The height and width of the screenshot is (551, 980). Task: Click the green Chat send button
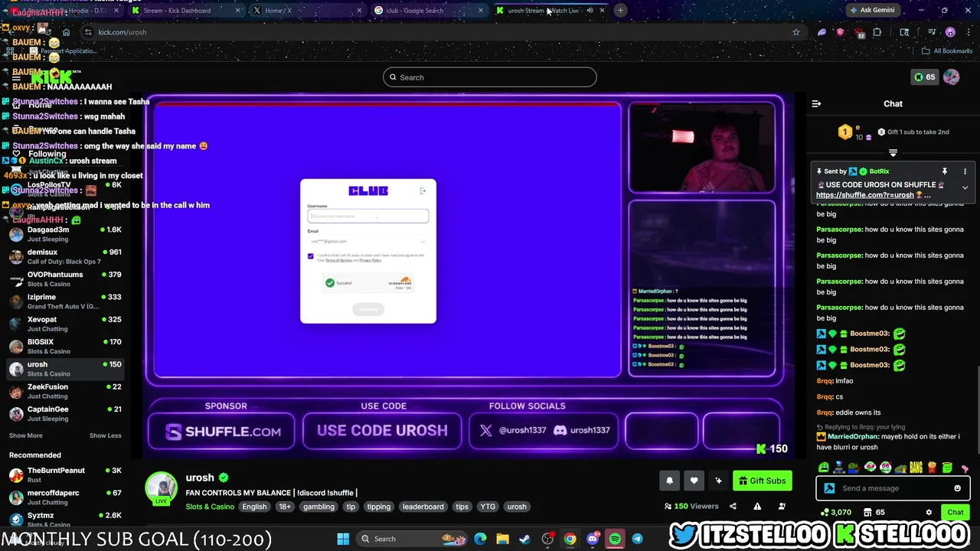pos(955,512)
